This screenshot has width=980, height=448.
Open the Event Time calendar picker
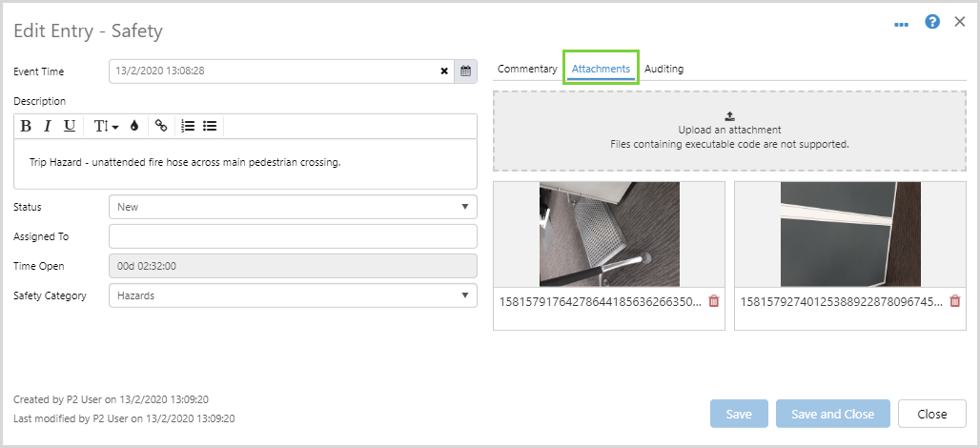tap(465, 71)
